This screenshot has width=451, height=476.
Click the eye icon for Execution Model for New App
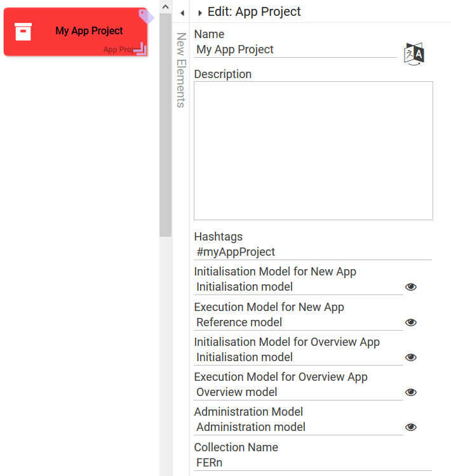411,322
